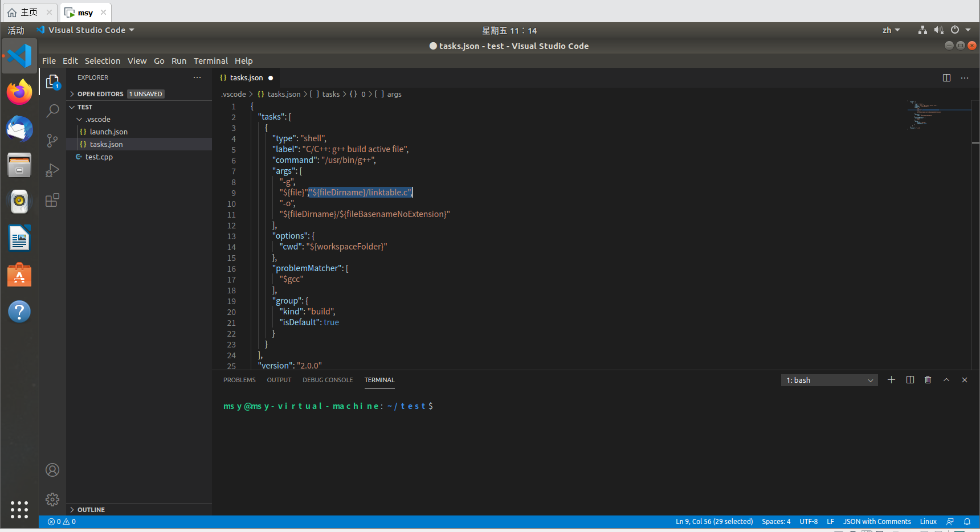The height and width of the screenshot is (532, 980).
Task: Select the tasks.json editor tab
Action: [x=246, y=78]
